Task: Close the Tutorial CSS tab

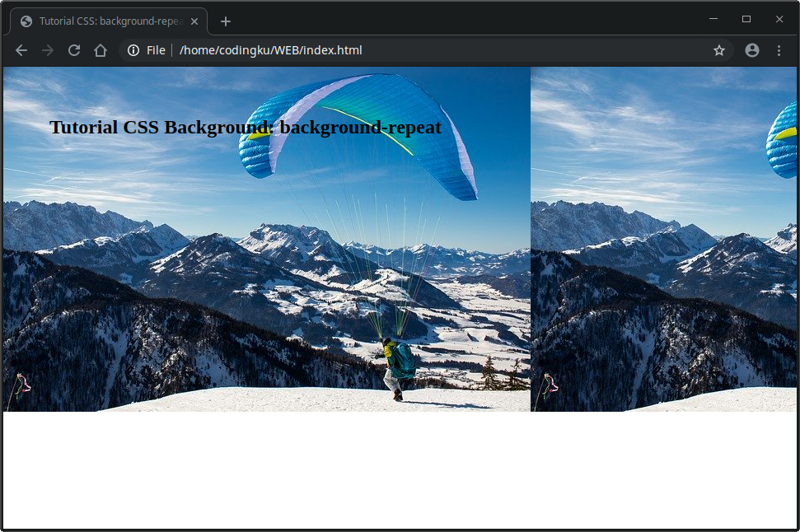Action: point(194,21)
